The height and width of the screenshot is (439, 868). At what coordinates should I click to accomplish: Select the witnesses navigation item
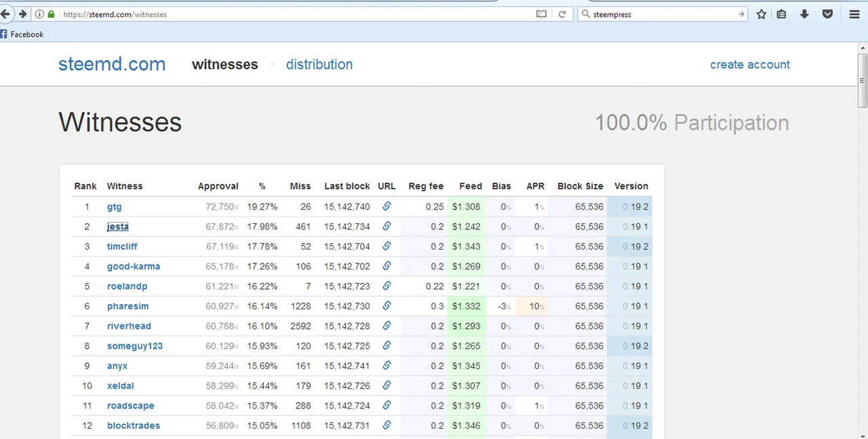tap(225, 64)
